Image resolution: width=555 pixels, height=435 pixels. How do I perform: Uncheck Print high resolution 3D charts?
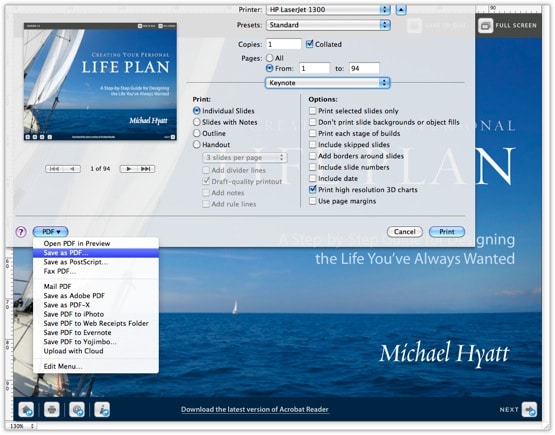click(x=313, y=189)
